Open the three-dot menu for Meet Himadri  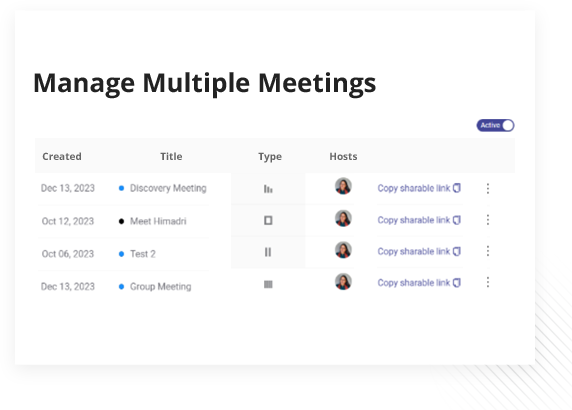pyautogui.click(x=488, y=220)
